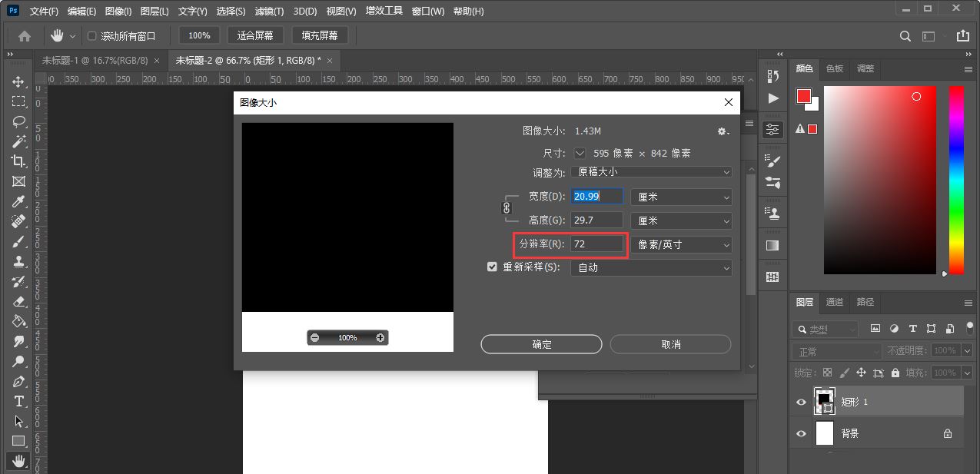Open the layer filter 类型 dropdown

[x=826, y=329]
